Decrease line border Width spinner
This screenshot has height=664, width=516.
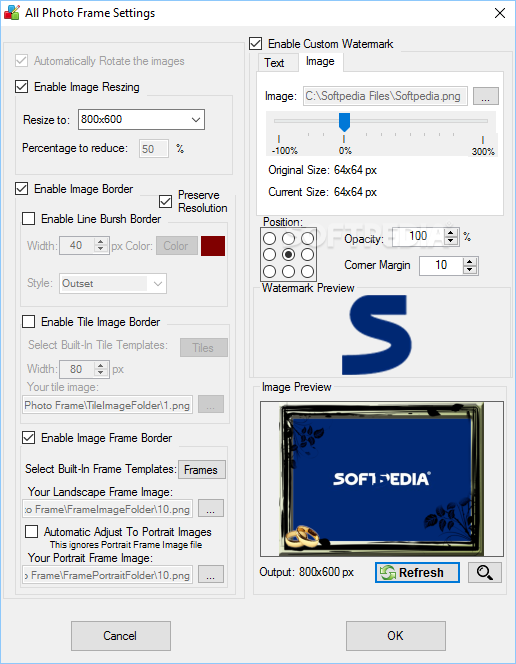pos(100,249)
